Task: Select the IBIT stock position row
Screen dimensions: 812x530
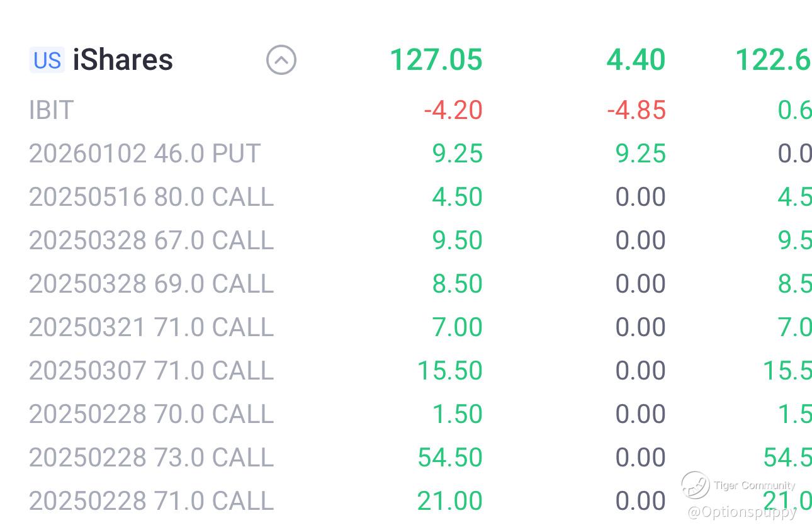Action: click(52, 110)
